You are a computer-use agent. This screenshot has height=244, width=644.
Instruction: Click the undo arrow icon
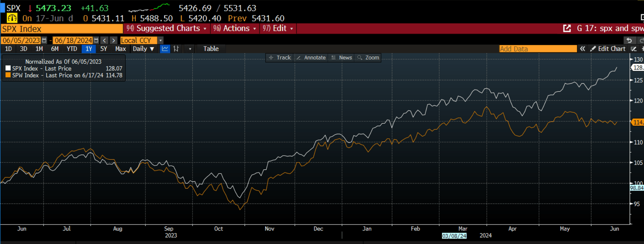tap(628, 40)
